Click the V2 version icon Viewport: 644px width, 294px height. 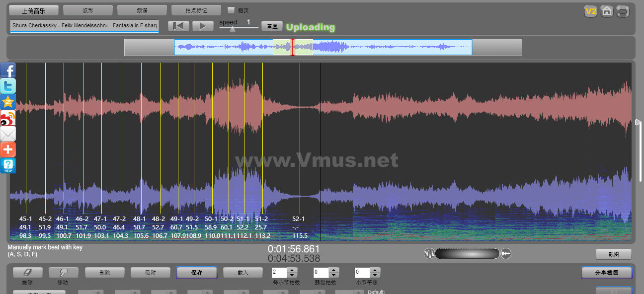(x=590, y=11)
